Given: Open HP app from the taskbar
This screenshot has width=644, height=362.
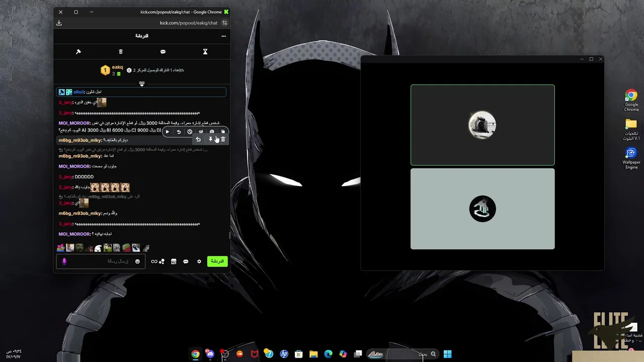Looking at the screenshot, I should click(x=284, y=354).
